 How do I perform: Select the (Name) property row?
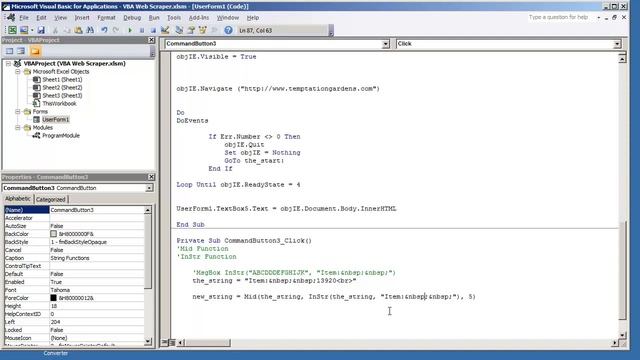coord(74,210)
